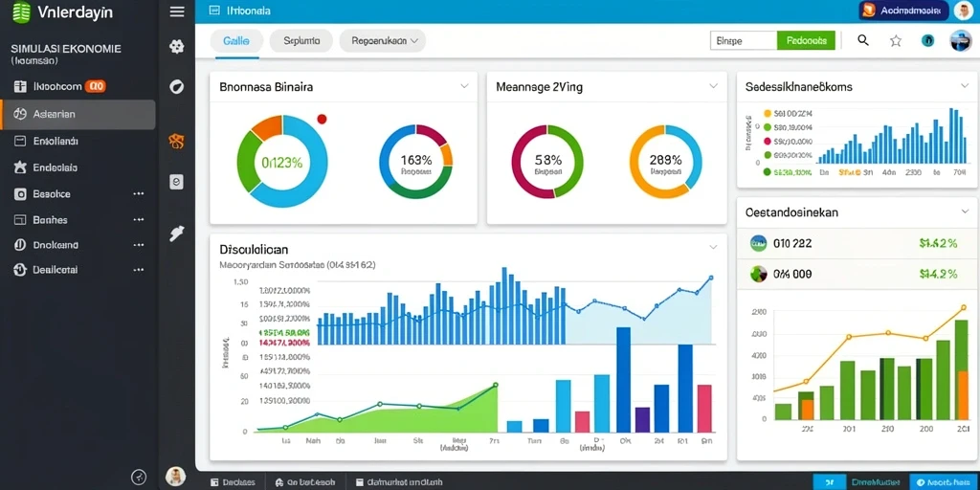Open the user avatar in the top-right toolbar
Screen dimensions: 980x490
[961, 40]
